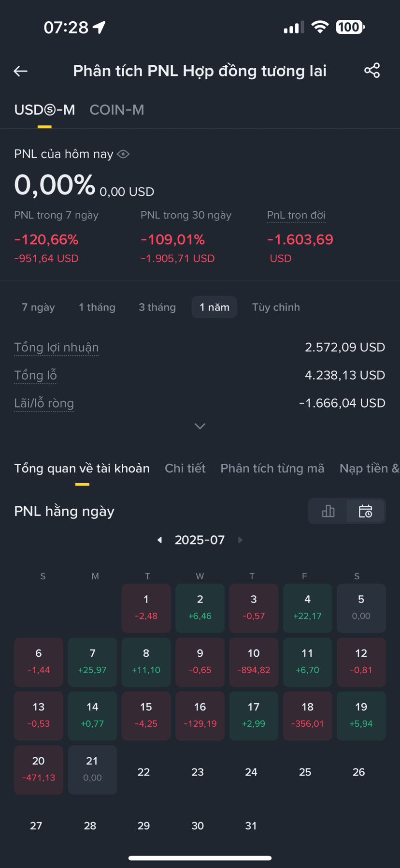Screen dimensions: 400x868
Task: Open Phân tích từng mã tab
Action: tap(272, 468)
